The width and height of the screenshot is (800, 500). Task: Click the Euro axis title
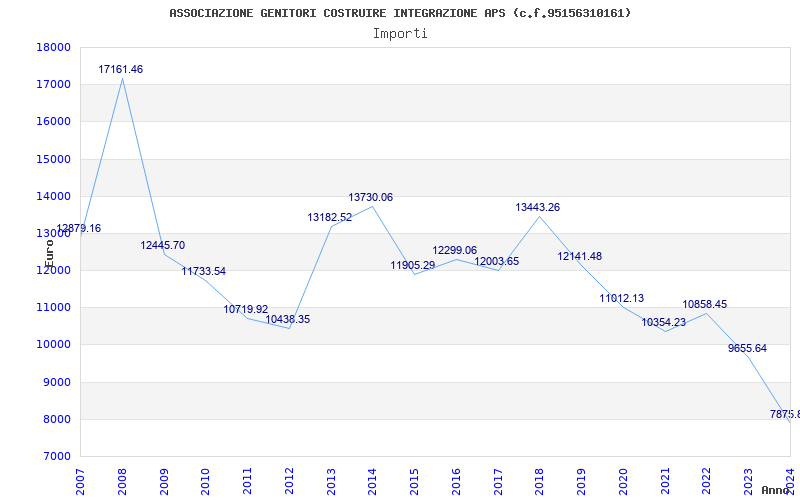pos(49,253)
